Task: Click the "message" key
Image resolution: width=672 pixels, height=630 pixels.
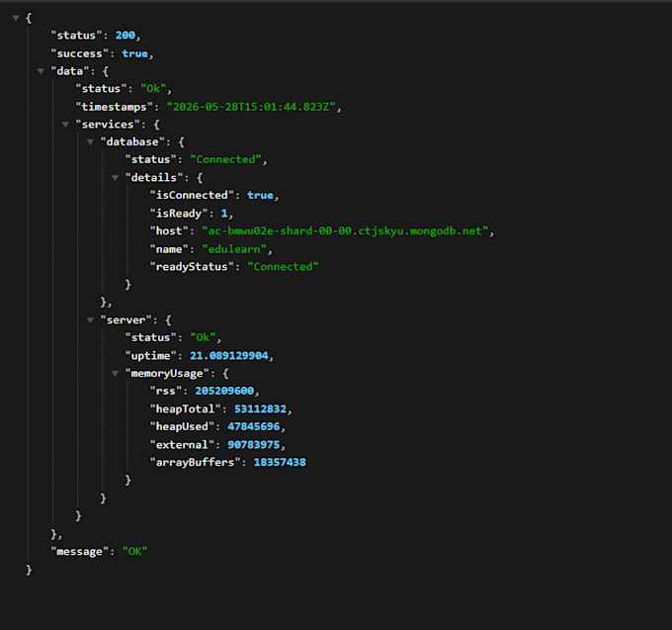Action: [80, 552]
